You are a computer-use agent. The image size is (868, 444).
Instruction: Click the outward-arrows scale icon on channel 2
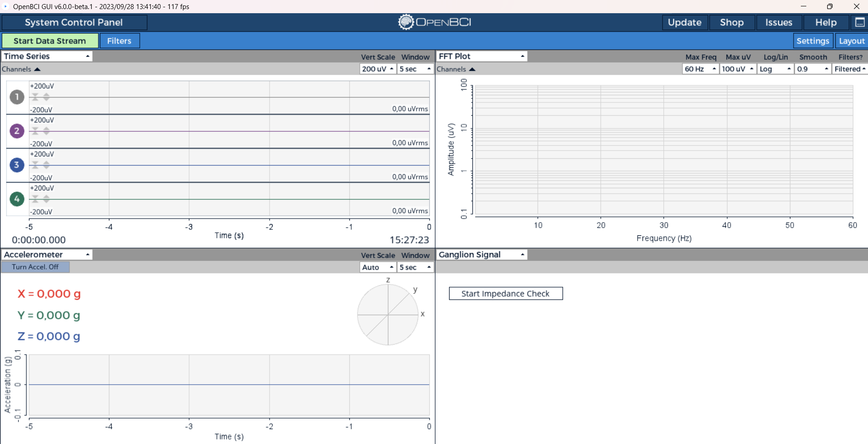(x=46, y=131)
